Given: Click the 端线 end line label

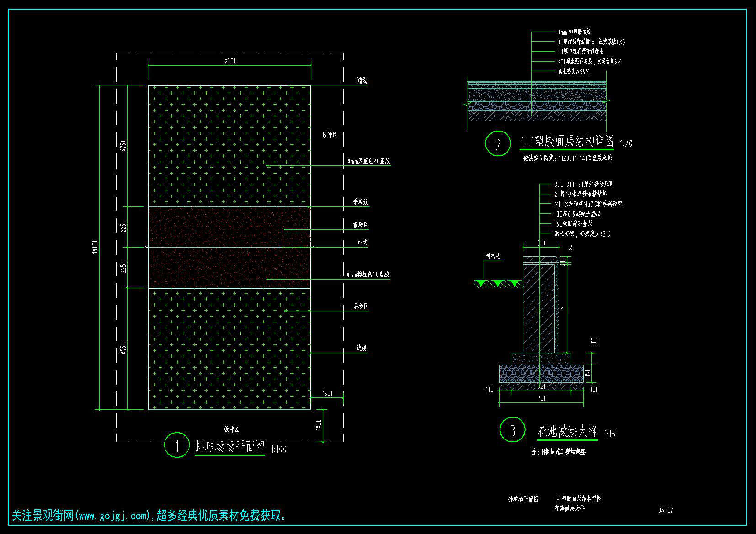Looking at the screenshot, I should point(362,80).
